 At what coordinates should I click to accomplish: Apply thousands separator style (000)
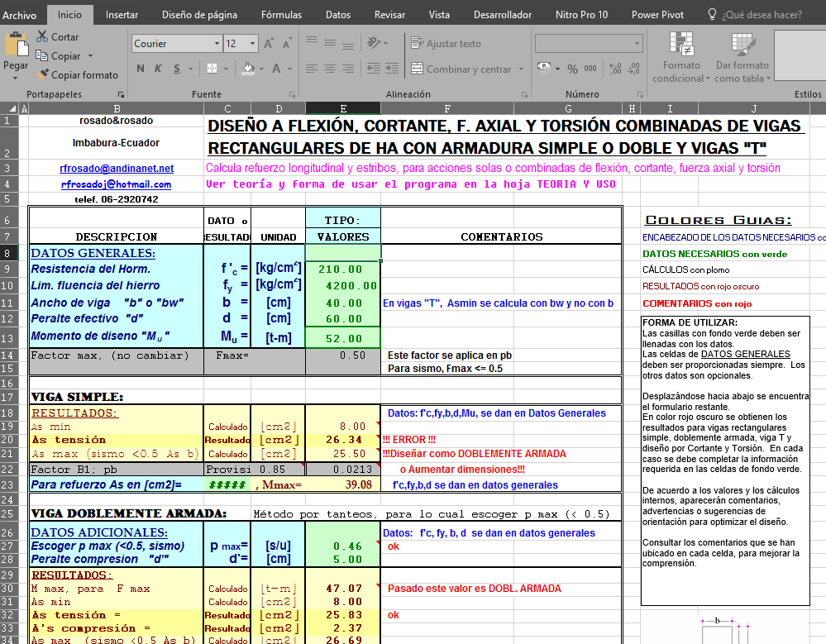[x=590, y=69]
